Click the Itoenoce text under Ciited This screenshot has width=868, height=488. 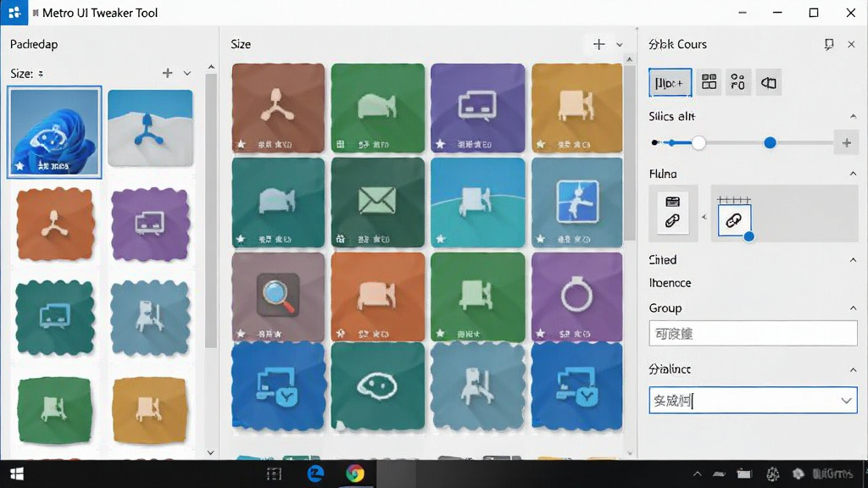pyautogui.click(x=670, y=283)
